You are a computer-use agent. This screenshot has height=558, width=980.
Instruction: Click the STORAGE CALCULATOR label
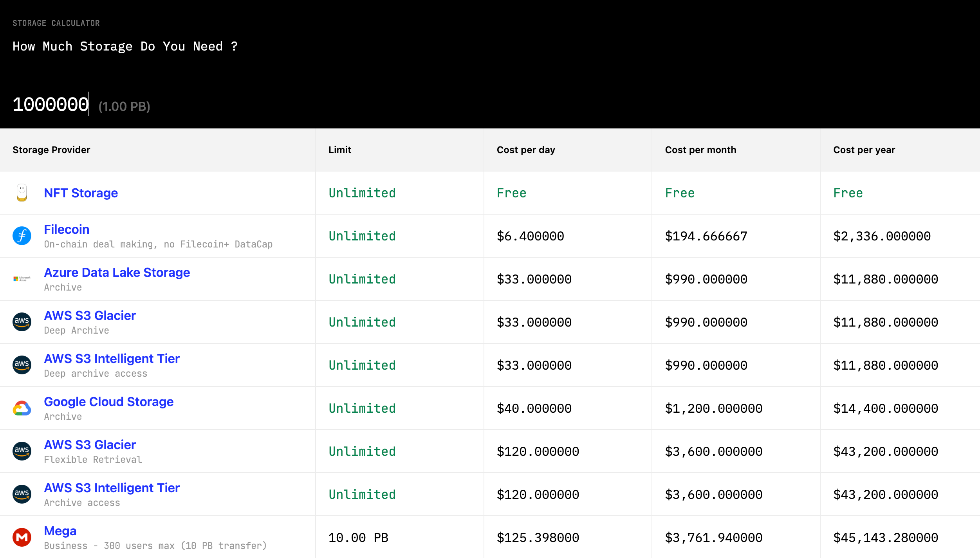point(56,23)
